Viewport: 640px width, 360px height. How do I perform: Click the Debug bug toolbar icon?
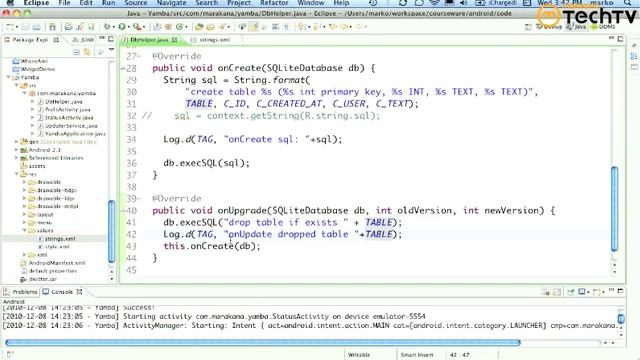[107, 27]
